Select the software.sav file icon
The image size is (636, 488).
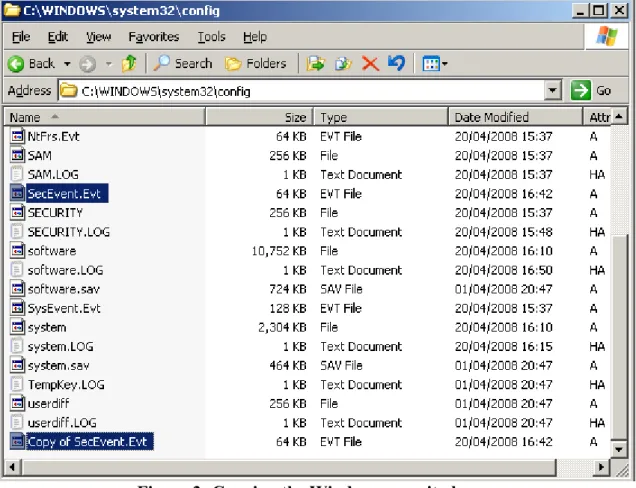[17, 289]
